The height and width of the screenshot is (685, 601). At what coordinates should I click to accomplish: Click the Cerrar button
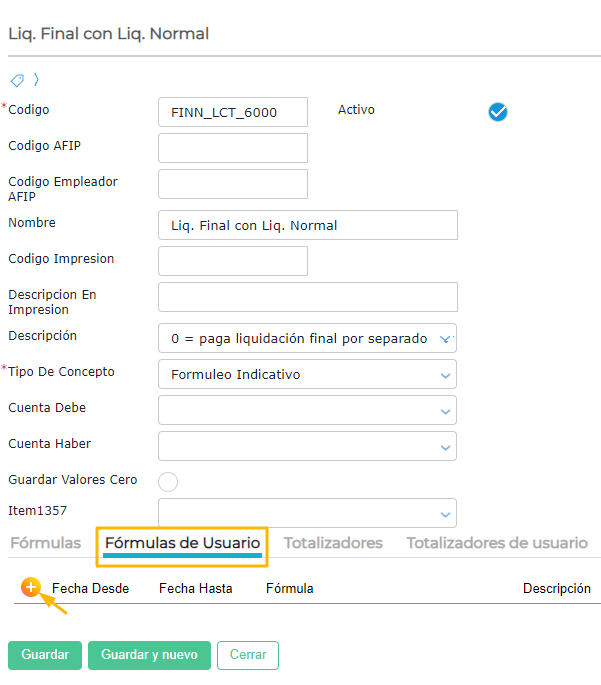[248, 655]
